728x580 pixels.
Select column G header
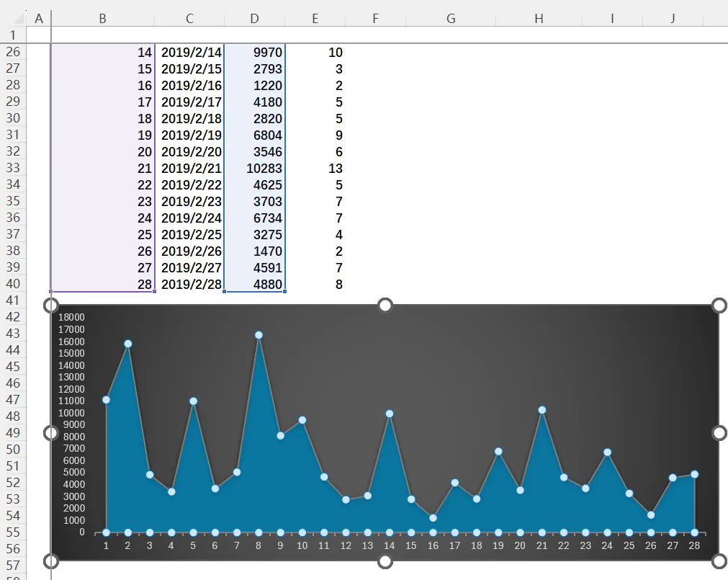click(451, 19)
